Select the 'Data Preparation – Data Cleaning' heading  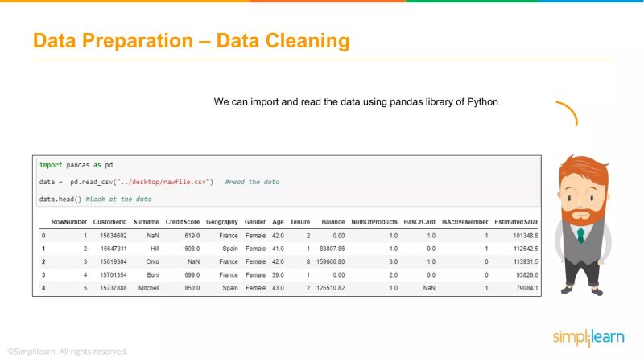[x=192, y=41]
